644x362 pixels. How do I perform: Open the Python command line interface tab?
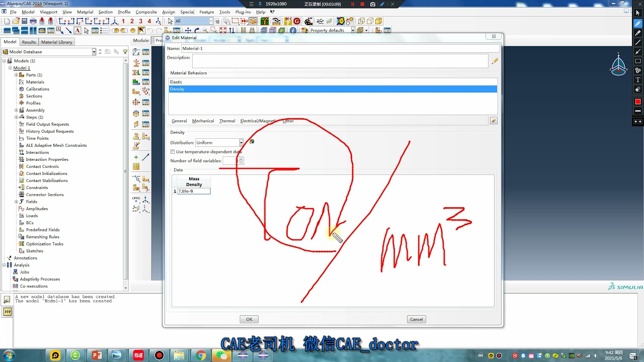point(7,312)
